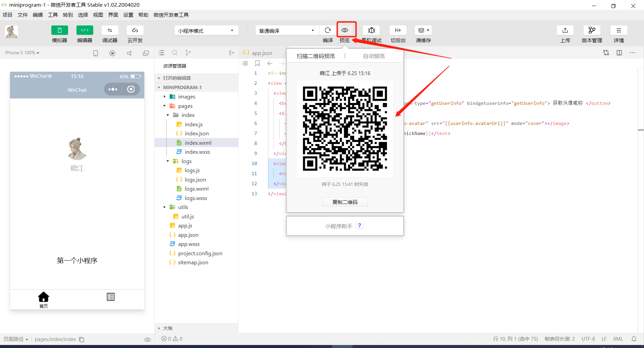The width and height of the screenshot is (644, 348).
Task: Switch to the 自动预览 tab
Action: pos(374,56)
